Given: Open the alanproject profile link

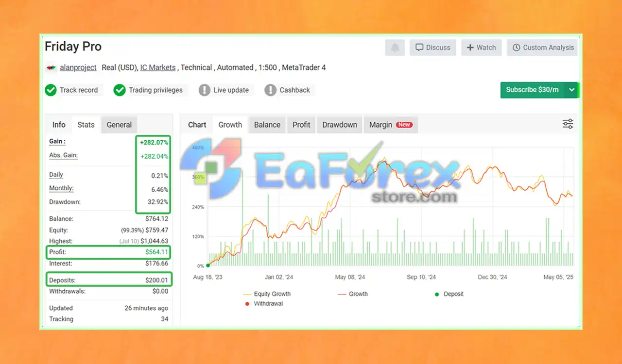Looking at the screenshot, I should click(78, 67).
